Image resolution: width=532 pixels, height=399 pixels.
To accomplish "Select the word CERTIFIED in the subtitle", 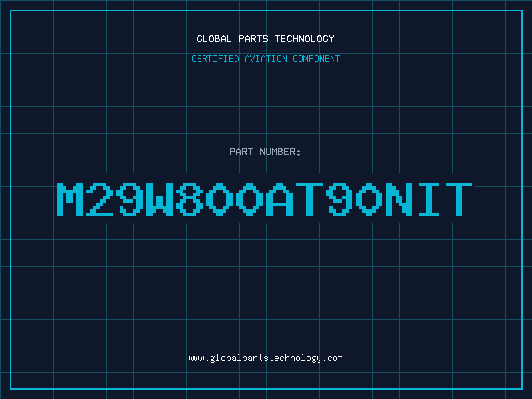I will [215, 59].
